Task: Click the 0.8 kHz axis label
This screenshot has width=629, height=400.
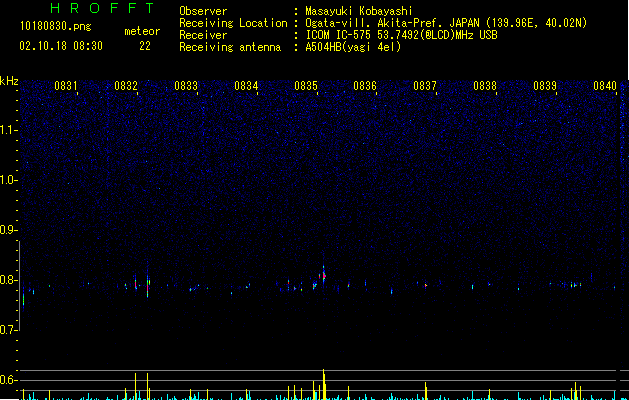Action: pos(9,280)
